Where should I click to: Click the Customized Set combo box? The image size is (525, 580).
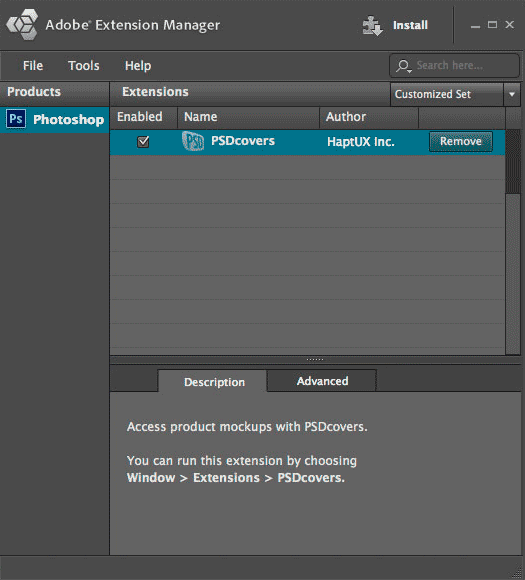pyautogui.click(x=455, y=94)
